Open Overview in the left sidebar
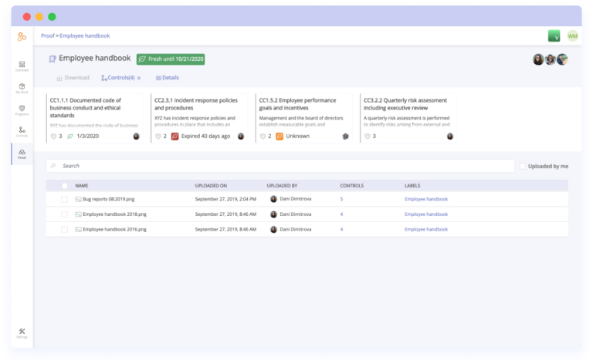 coord(22,66)
